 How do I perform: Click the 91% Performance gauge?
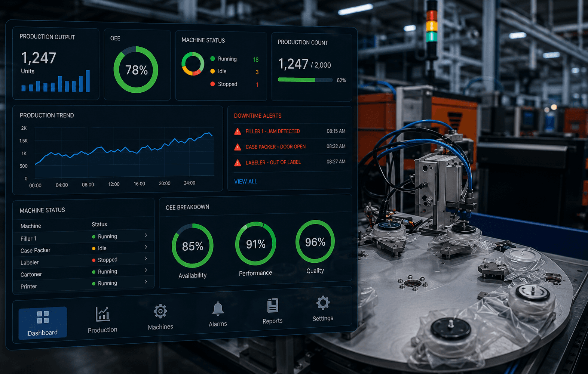[x=255, y=244]
